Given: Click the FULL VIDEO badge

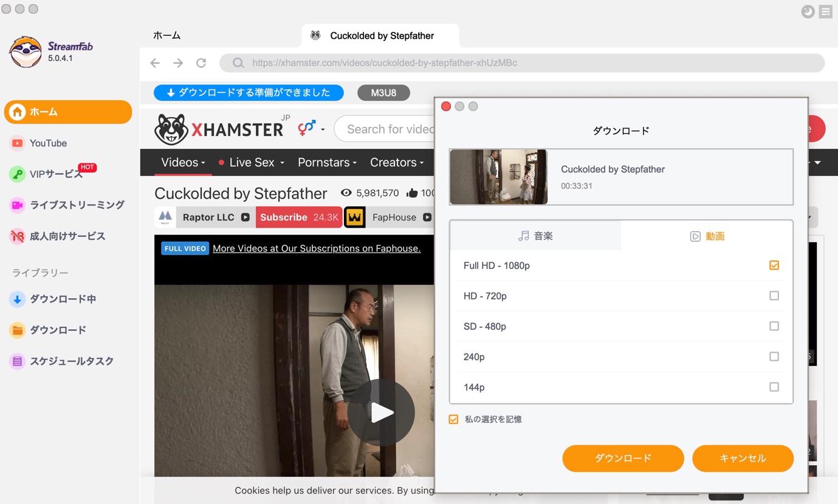Looking at the screenshot, I should click(x=185, y=248).
